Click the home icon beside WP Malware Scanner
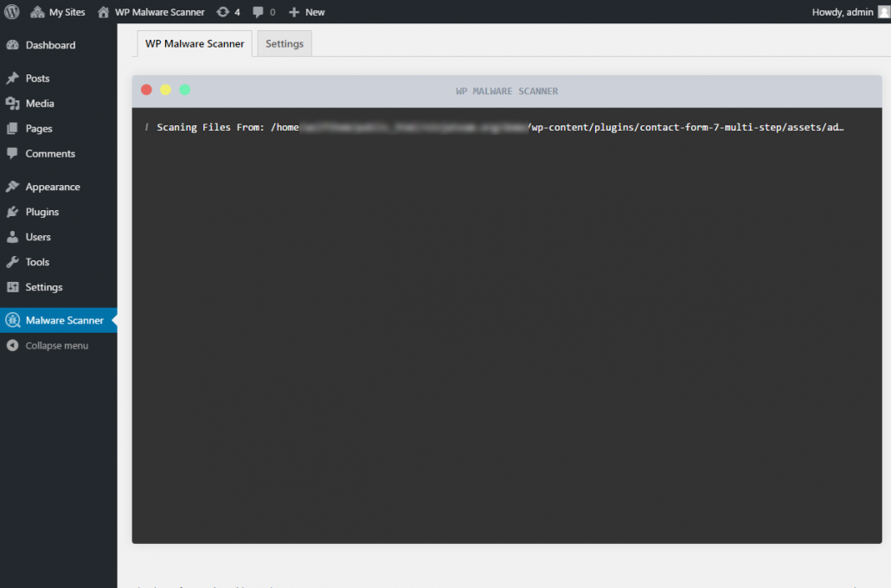The image size is (891, 588). tap(104, 12)
